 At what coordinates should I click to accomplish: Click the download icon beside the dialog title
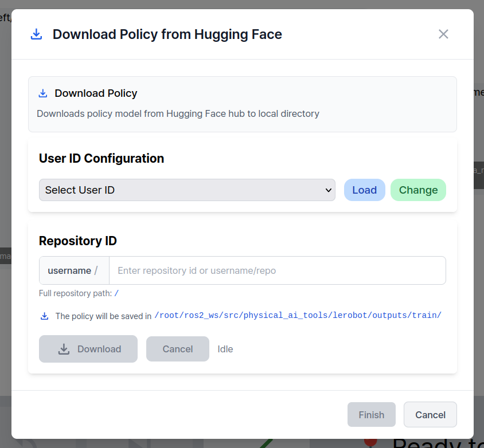click(x=36, y=34)
